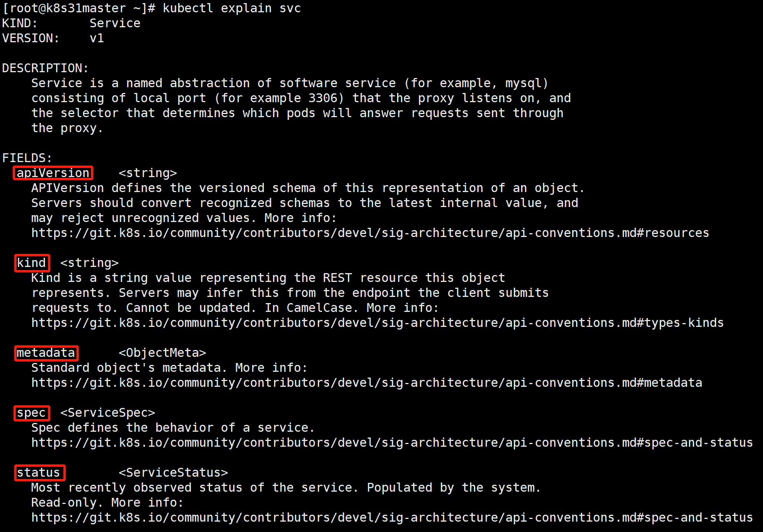Click the apiVersion field name

(53, 173)
